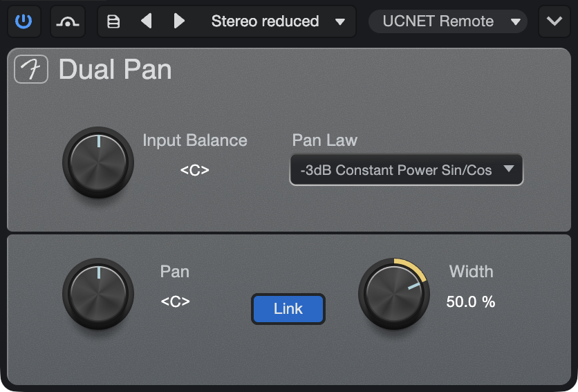
Task: Click the Dual Pan title text
Action: [115, 69]
